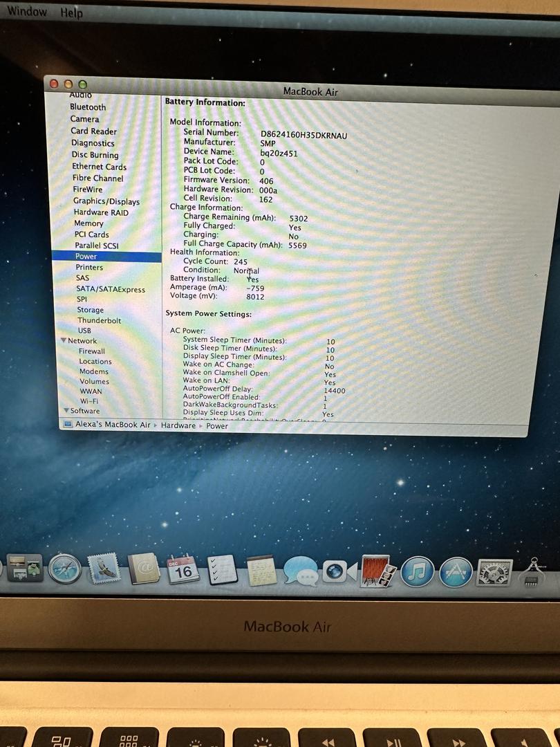Click Alexa's MacBook Air in path bar
Screen dimensions: 560x747
pos(113,425)
